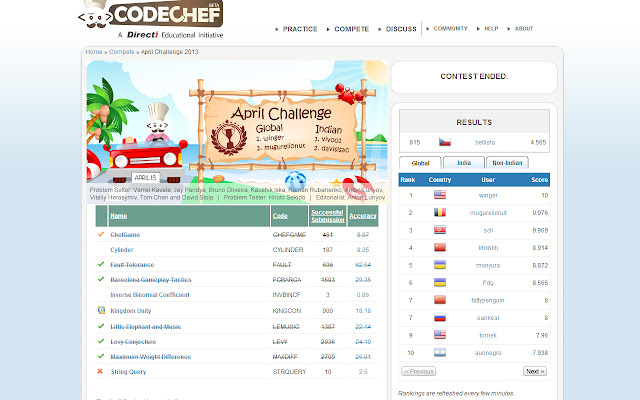
Task: Go to the Compete breadcrumb link
Action: pyautogui.click(x=121, y=52)
